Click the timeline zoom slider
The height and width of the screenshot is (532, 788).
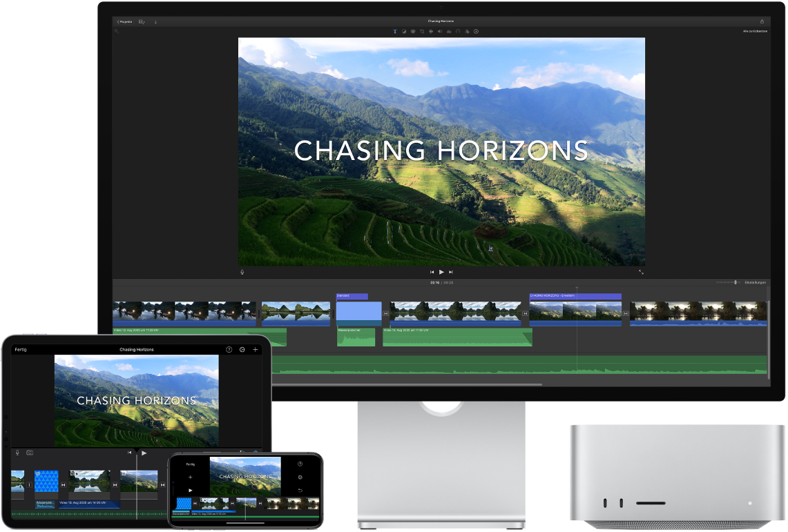[x=736, y=282]
